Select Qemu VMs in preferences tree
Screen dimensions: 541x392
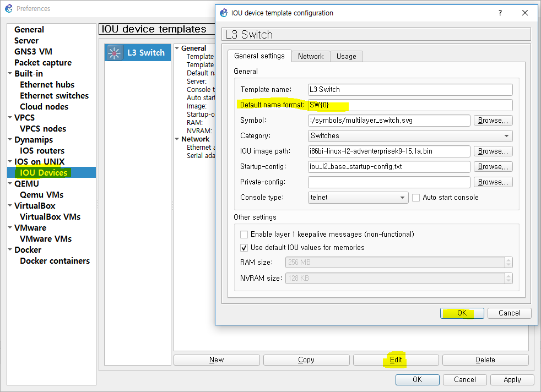click(41, 195)
